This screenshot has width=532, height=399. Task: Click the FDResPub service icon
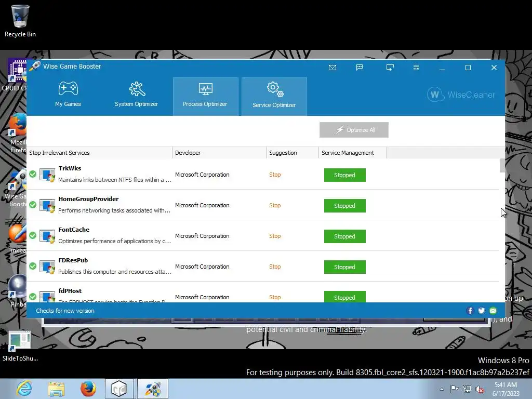pos(47,267)
